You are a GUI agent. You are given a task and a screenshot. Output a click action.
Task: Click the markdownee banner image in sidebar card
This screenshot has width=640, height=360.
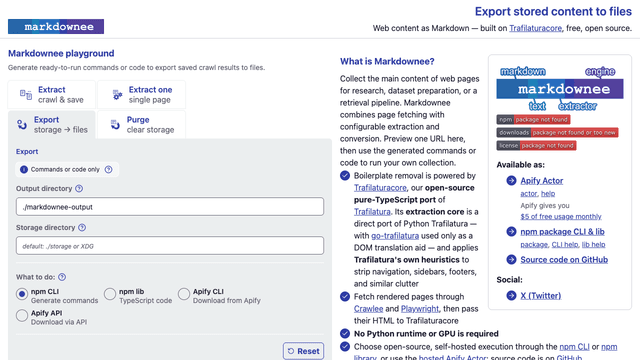560,89
